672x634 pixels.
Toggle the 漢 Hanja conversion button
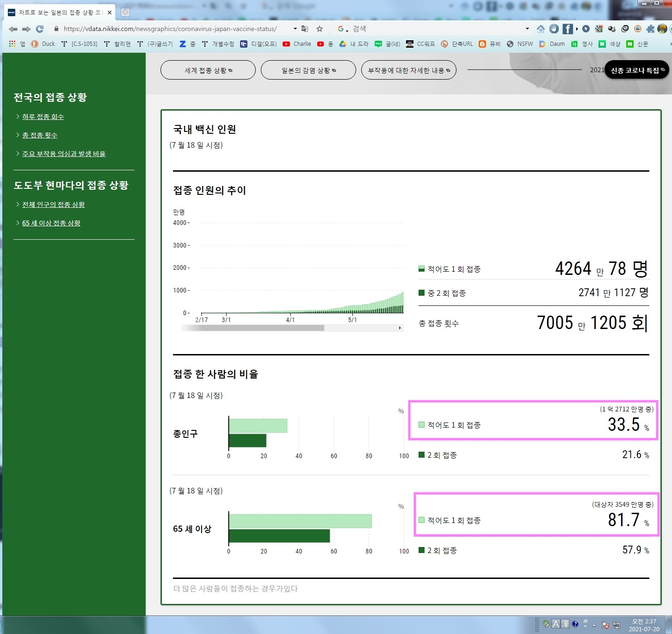(565, 624)
